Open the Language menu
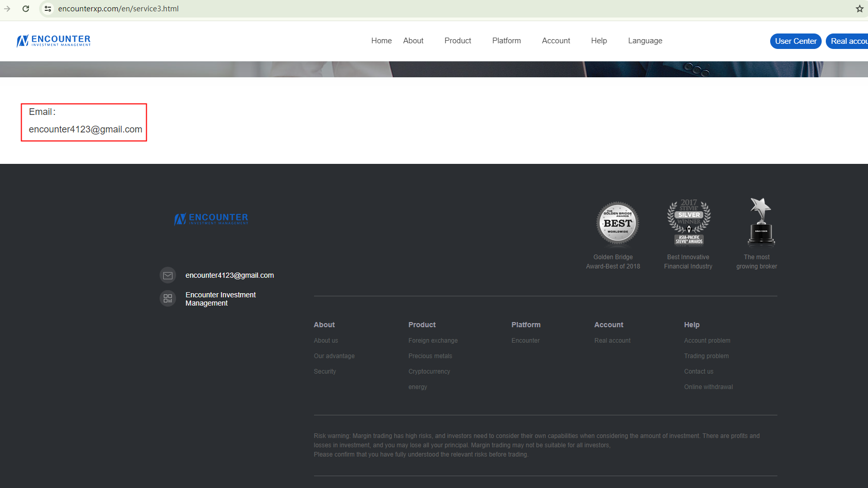This screenshot has height=488, width=868. pyautogui.click(x=645, y=41)
